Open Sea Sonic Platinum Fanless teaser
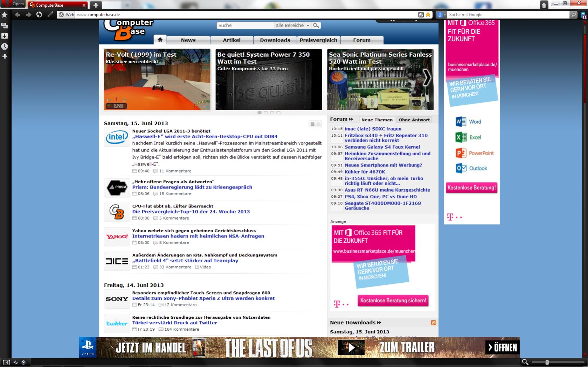588x367 pixels. tap(380, 80)
